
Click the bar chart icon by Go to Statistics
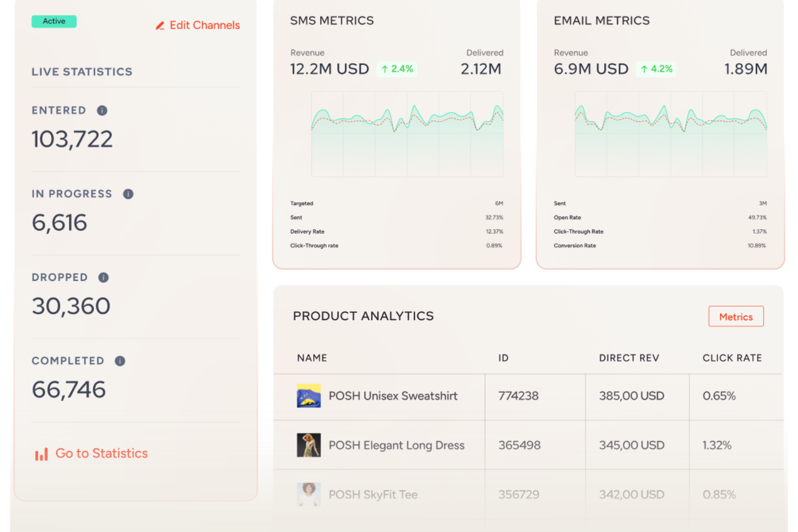pyautogui.click(x=42, y=454)
